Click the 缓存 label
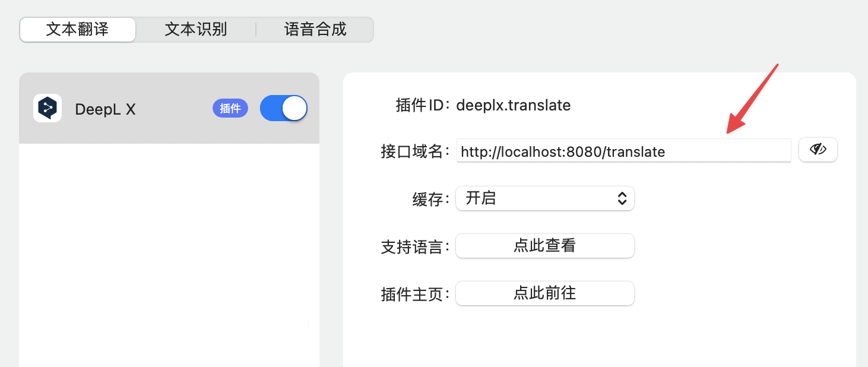This screenshot has width=868, height=367. click(431, 200)
